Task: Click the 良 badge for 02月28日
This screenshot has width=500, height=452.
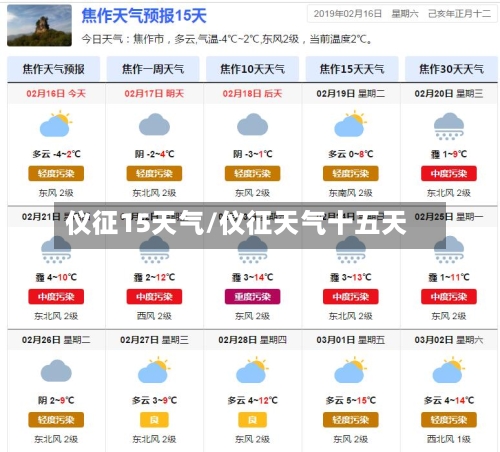Action: (x=252, y=420)
